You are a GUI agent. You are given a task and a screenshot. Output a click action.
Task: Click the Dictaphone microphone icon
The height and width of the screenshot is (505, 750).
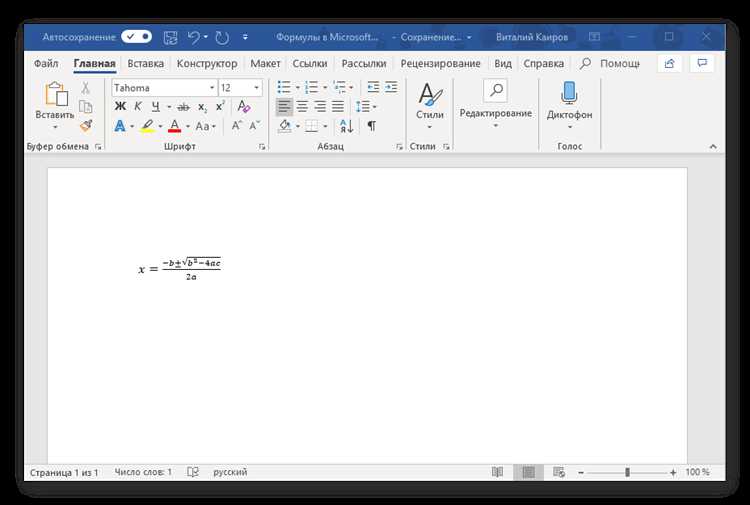[x=569, y=93]
